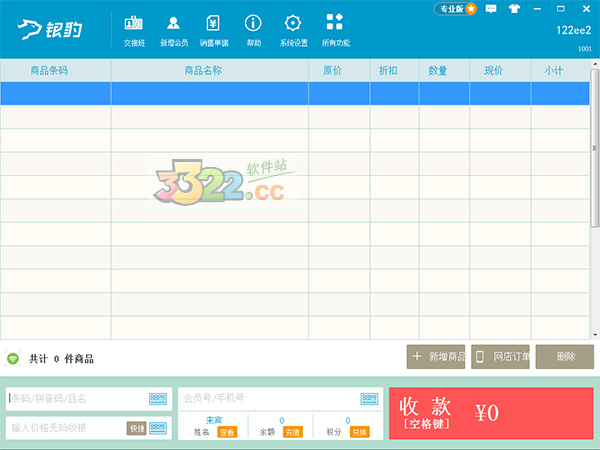
Task: Minimize the window
Action: 538,8
